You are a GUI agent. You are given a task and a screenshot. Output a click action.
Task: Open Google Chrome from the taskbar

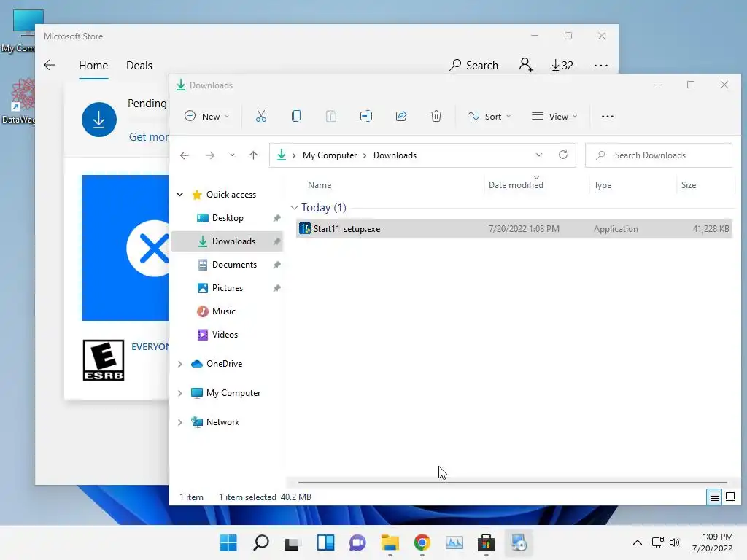(422, 542)
